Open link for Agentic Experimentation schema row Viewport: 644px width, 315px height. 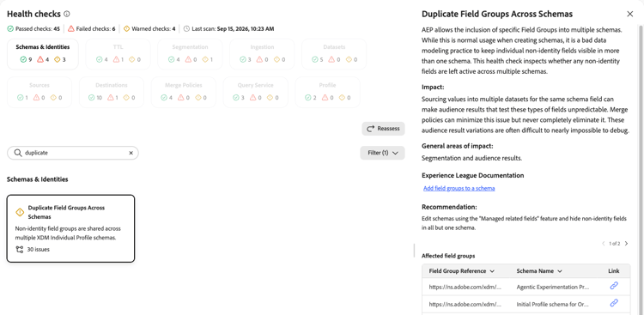[x=614, y=286]
